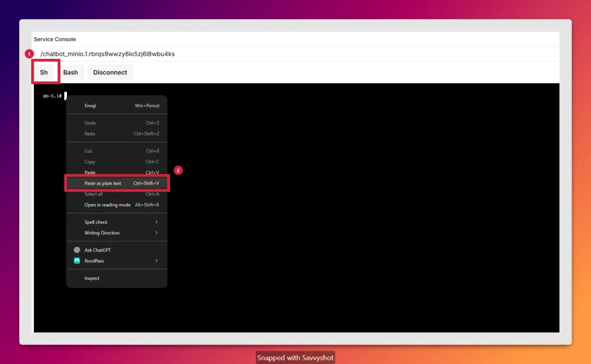
Task: Choose Inspect from context menu
Action: [x=117, y=278]
